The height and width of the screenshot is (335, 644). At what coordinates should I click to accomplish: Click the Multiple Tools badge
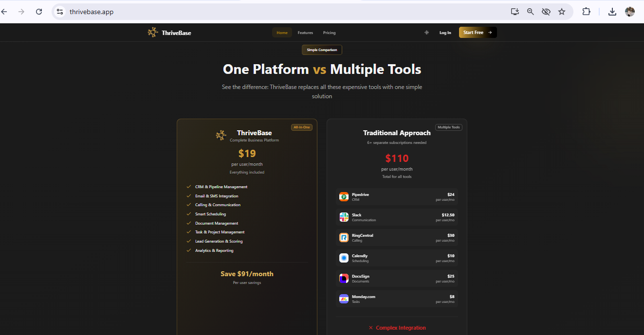449,127
